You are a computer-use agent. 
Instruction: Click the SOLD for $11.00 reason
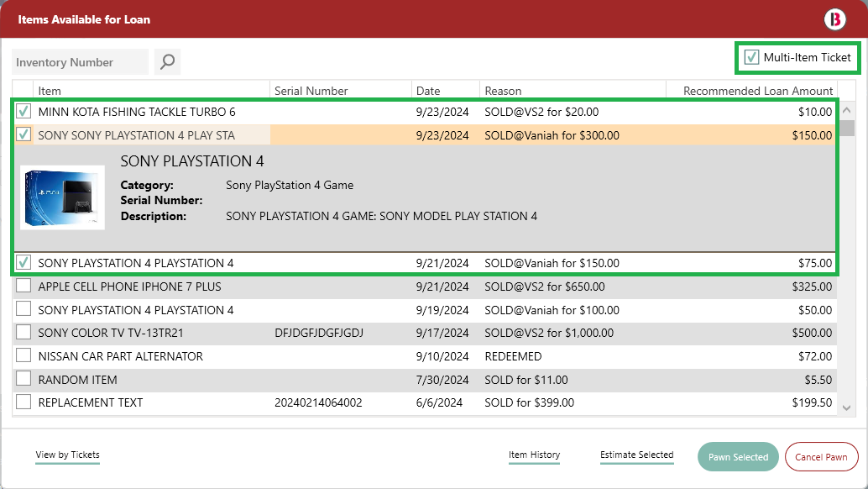(x=526, y=380)
